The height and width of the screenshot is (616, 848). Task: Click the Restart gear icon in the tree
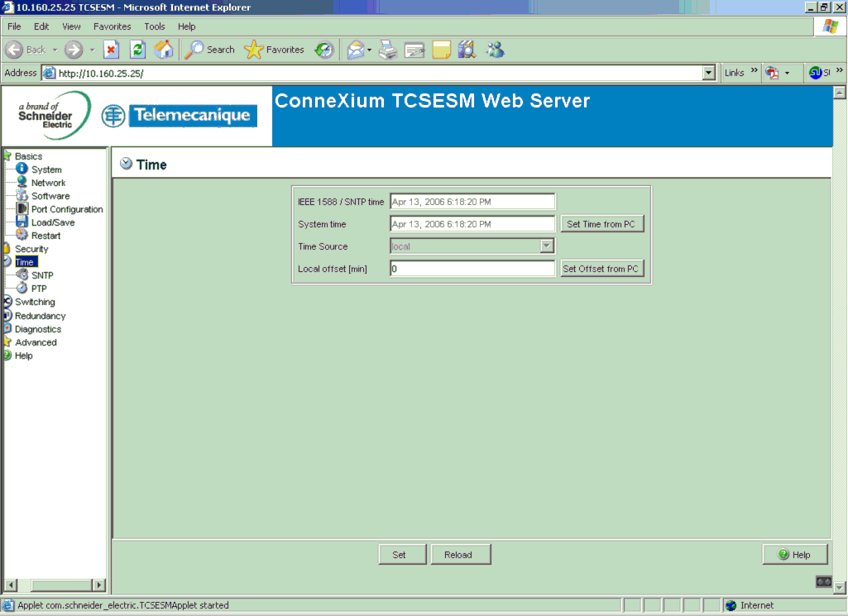[x=22, y=235]
